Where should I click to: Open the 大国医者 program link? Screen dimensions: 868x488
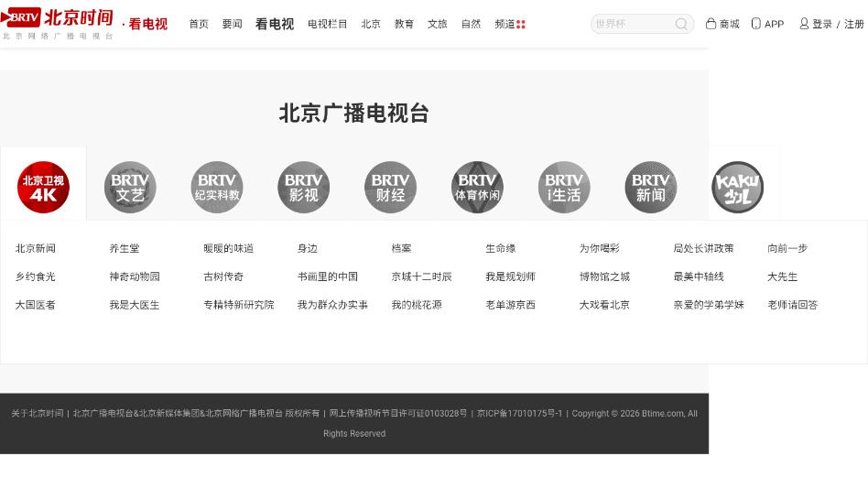pos(36,305)
